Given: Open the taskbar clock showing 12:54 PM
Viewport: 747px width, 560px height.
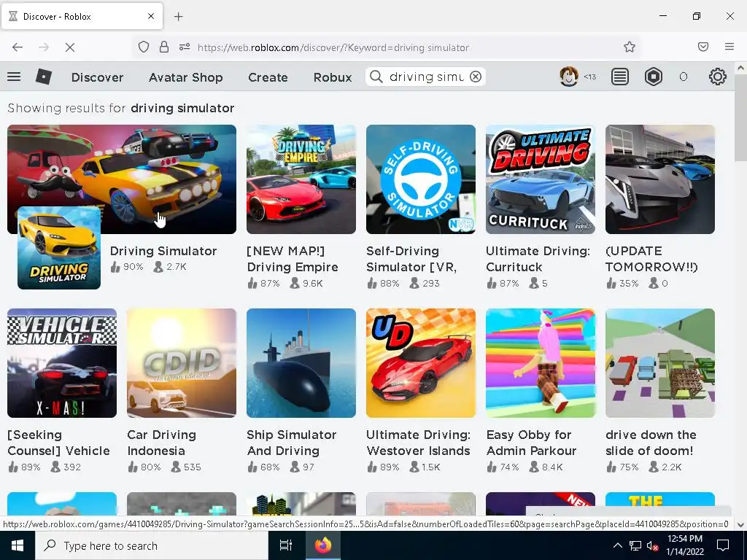Looking at the screenshot, I should [684, 545].
